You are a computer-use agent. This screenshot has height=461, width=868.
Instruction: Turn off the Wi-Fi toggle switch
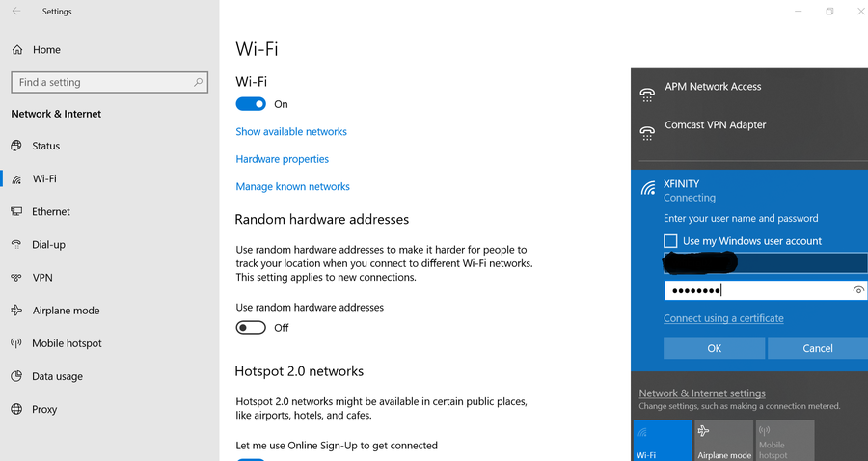[251, 104]
